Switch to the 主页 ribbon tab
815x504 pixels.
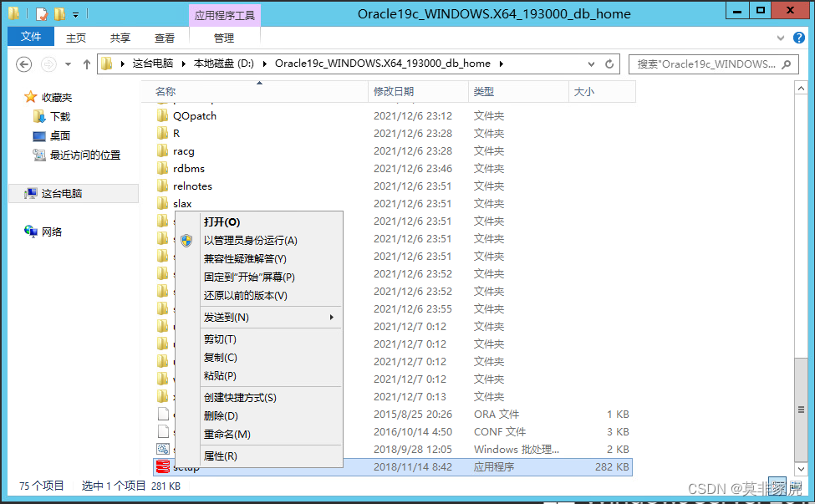(x=76, y=38)
